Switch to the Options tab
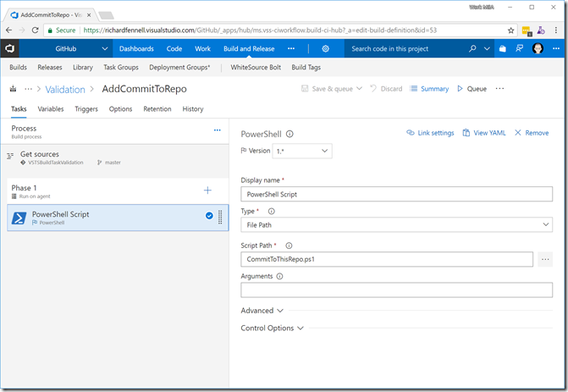This screenshot has width=568, height=392. pyautogui.click(x=121, y=109)
